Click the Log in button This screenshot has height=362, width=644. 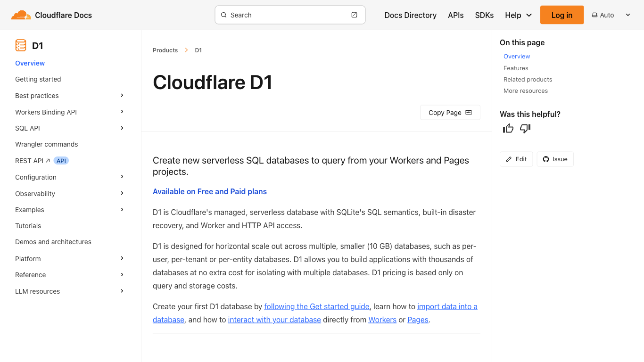coord(562,15)
